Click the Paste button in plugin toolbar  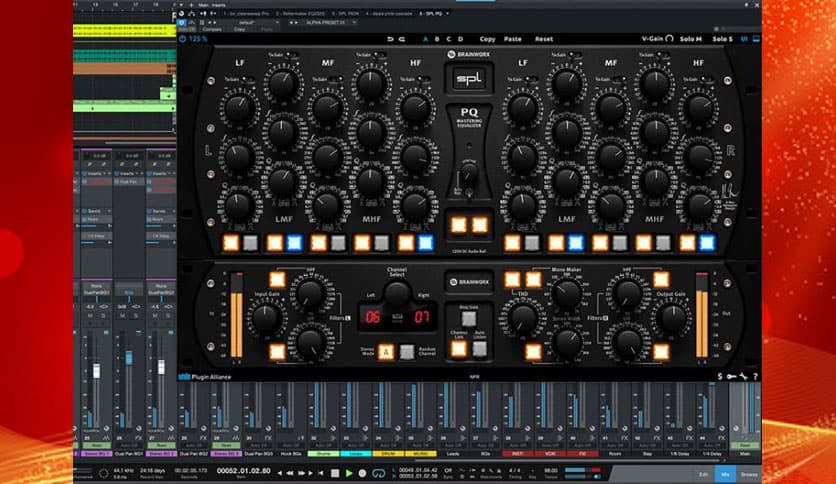tap(513, 39)
